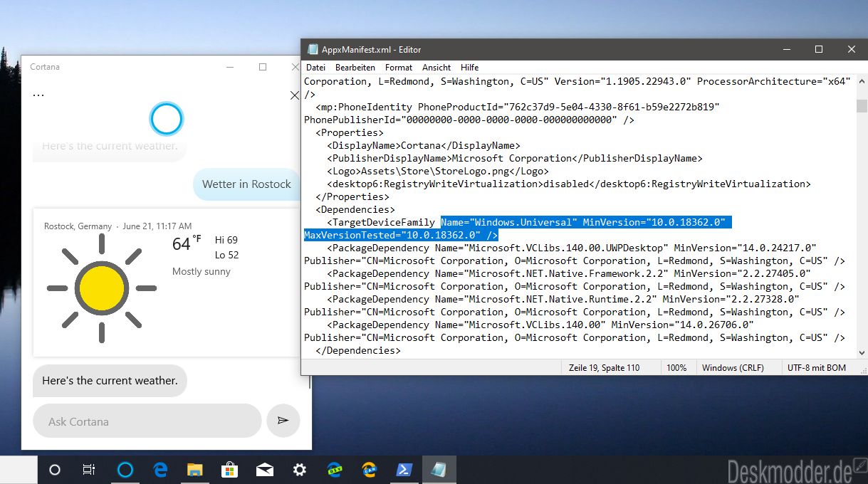Open PowerShell from the taskbar
Screen dimensions: 868x484
[404, 470]
